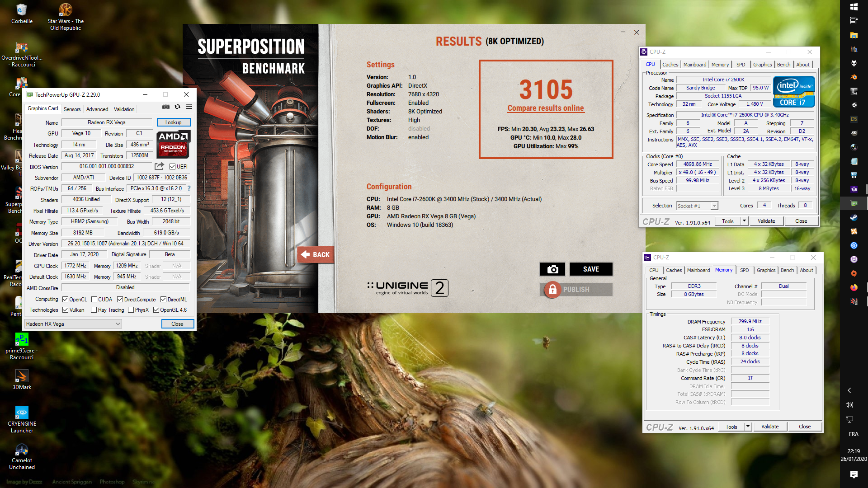Click the Lookup button in GPU-Z

tap(174, 122)
